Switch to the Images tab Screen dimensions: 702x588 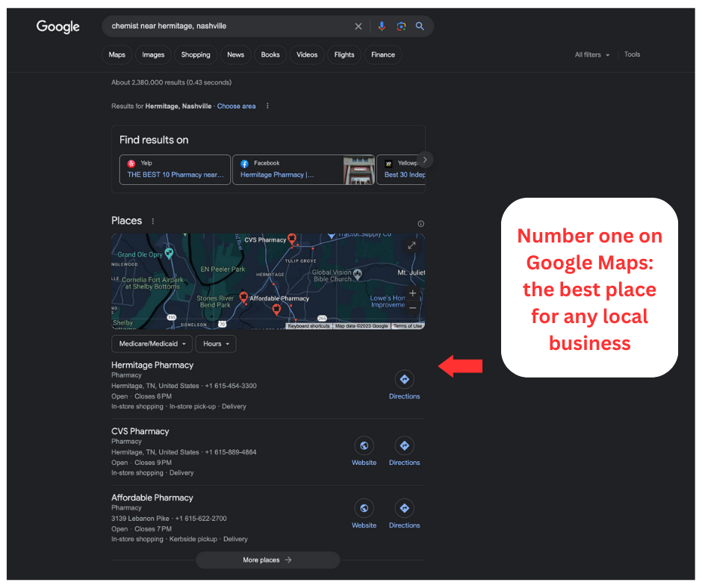click(x=153, y=54)
